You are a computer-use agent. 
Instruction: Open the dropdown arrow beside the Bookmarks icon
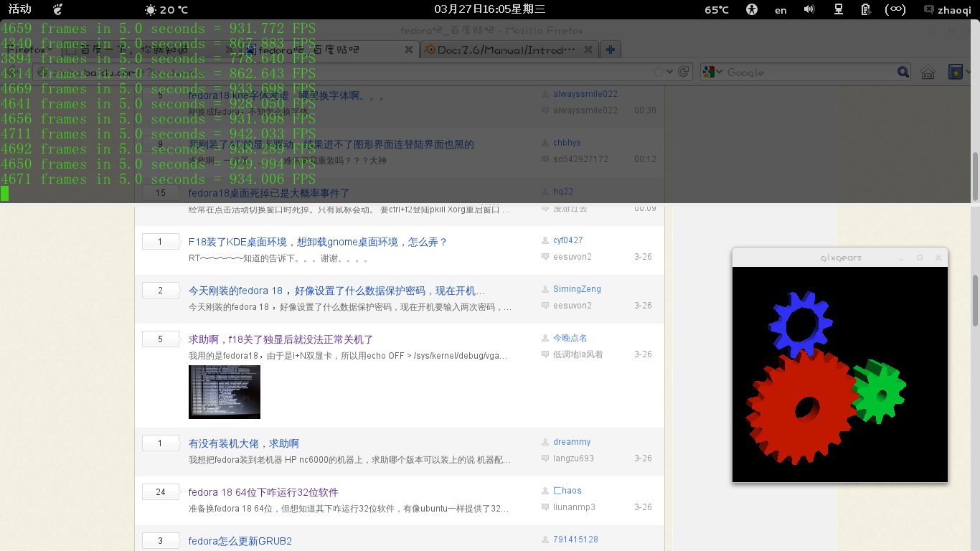(969, 72)
